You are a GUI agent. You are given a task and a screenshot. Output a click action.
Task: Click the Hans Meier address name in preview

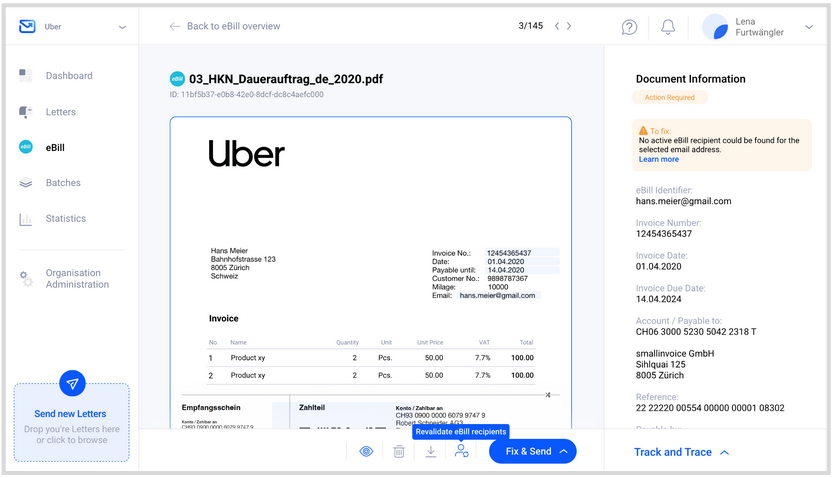pyautogui.click(x=229, y=250)
